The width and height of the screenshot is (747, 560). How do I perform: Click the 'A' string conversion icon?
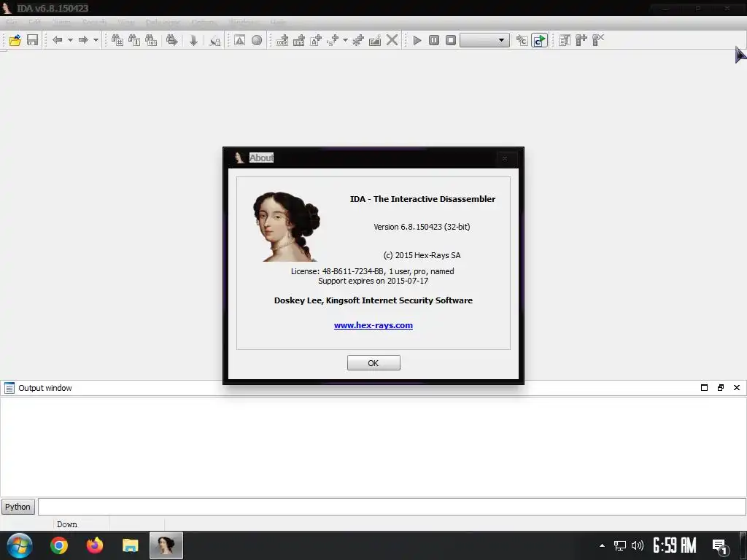click(316, 40)
